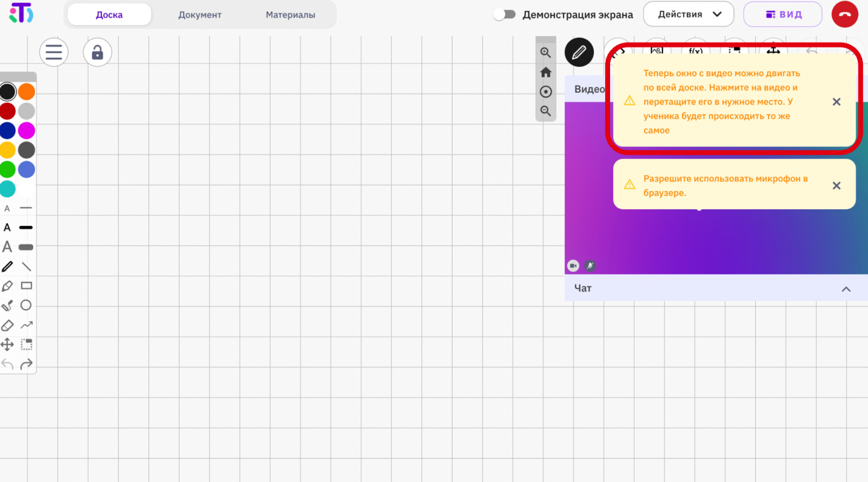Redo action in left toolbar
Screen dimensions: 868x482
pos(27,364)
